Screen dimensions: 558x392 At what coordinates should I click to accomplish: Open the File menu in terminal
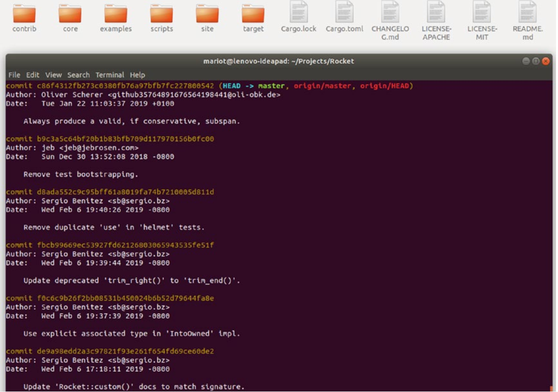(14, 75)
